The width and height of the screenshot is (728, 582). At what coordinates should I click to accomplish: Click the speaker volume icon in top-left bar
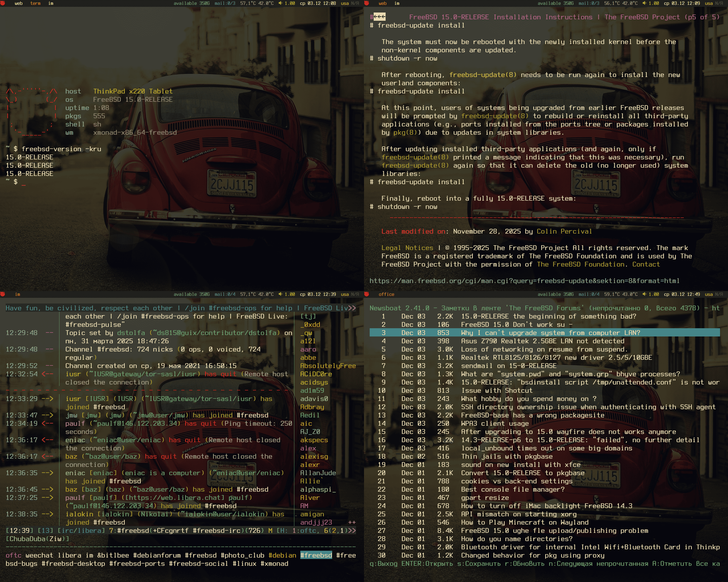click(280, 3)
